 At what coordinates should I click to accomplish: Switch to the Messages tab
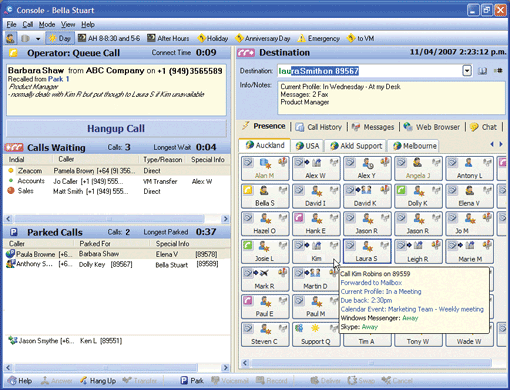(x=373, y=127)
